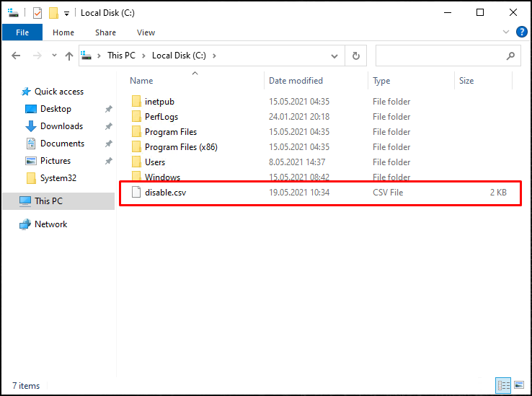Screen dimensions: 532x396
Task: Refresh the folder view
Action: [x=356, y=56]
